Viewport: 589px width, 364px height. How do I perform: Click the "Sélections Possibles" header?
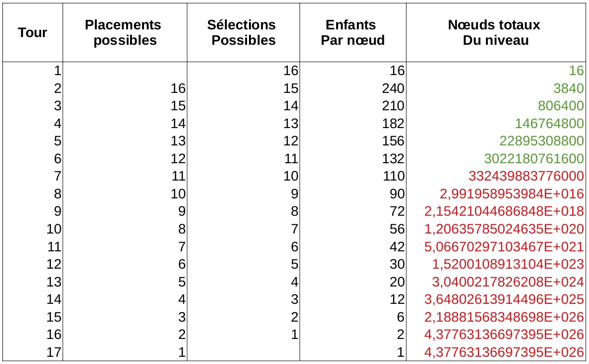click(x=243, y=33)
